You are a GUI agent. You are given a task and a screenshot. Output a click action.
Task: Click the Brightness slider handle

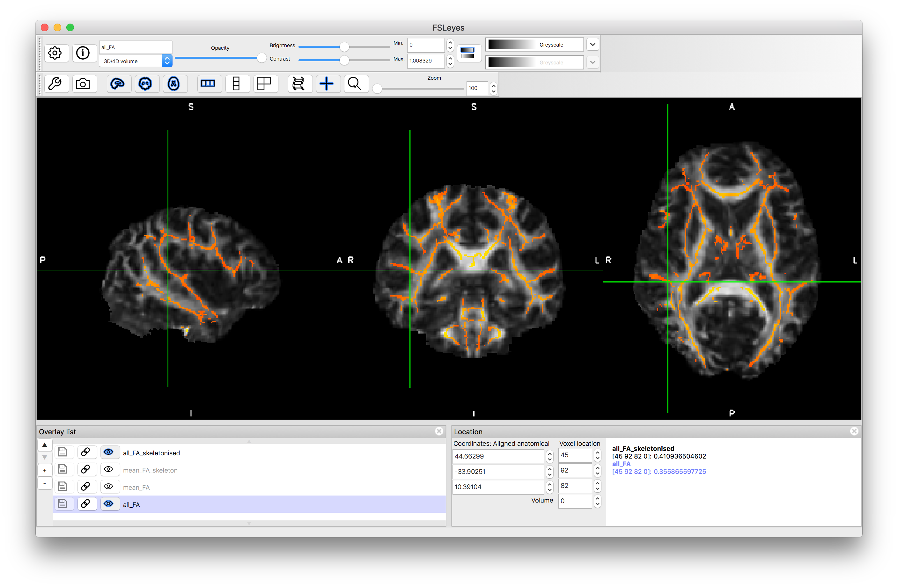click(x=344, y=47)
